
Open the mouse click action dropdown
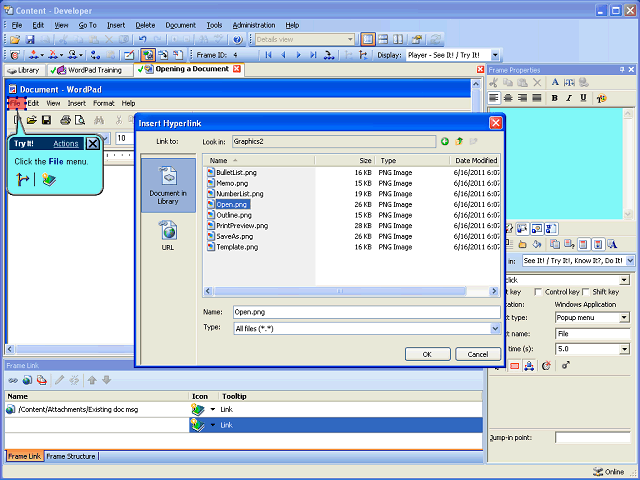(624, 280)
